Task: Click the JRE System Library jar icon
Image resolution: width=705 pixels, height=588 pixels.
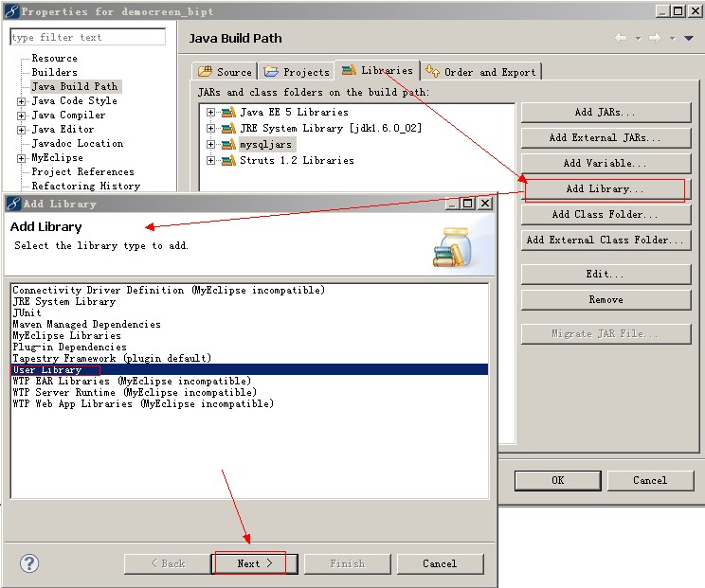Action: click(229, 128)
